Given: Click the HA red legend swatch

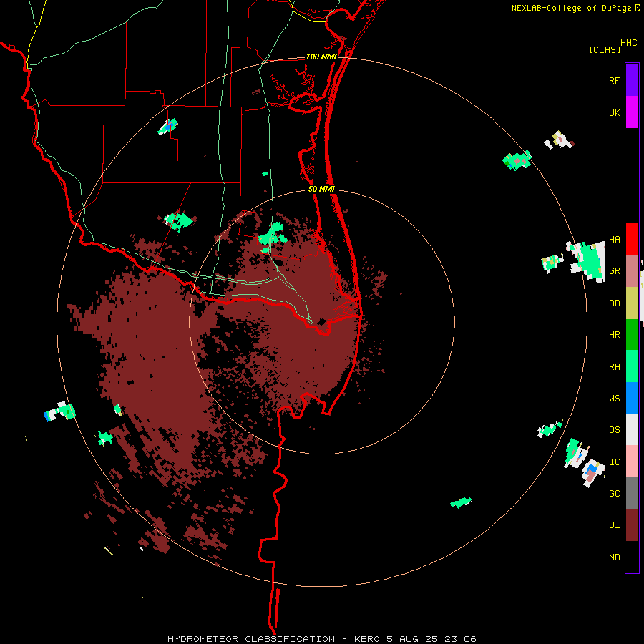Looking at the screenshot, I should pos(632,239).
